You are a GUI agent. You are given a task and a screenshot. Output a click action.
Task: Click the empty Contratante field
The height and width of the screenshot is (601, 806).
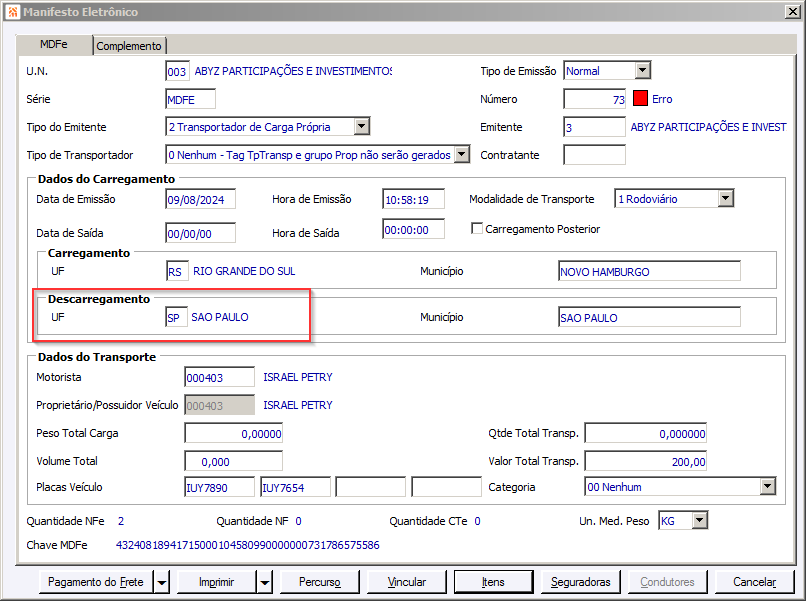(x=595, y=155)
